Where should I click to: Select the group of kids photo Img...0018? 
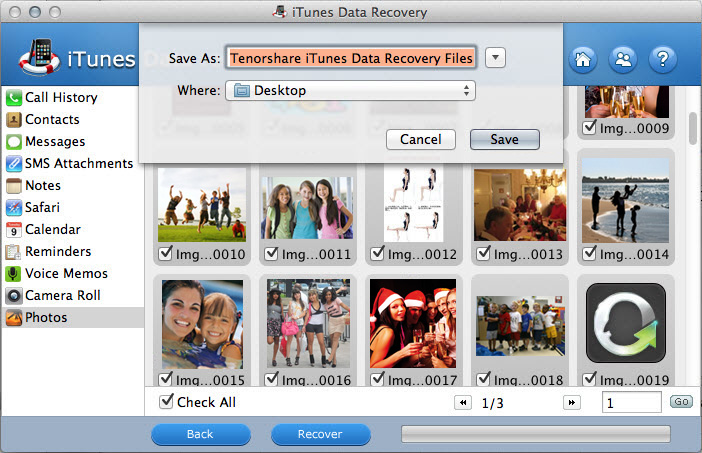coord(520,326)
